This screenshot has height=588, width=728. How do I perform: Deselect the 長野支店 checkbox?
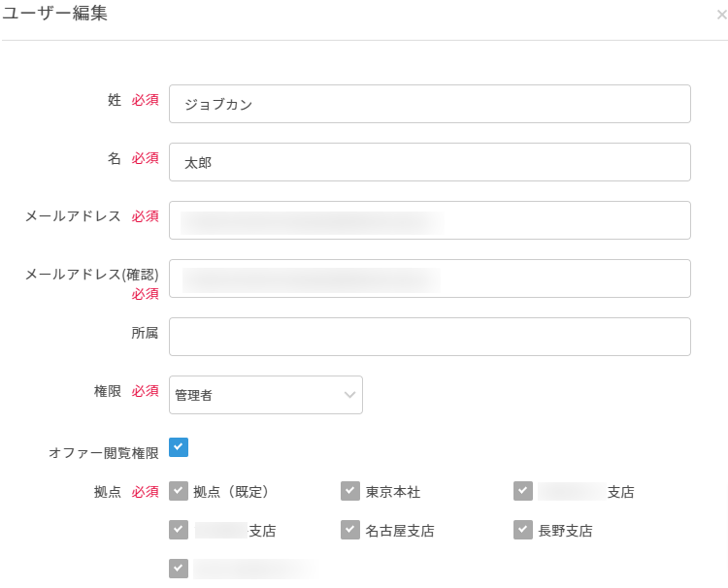click(x=523, y=530)
